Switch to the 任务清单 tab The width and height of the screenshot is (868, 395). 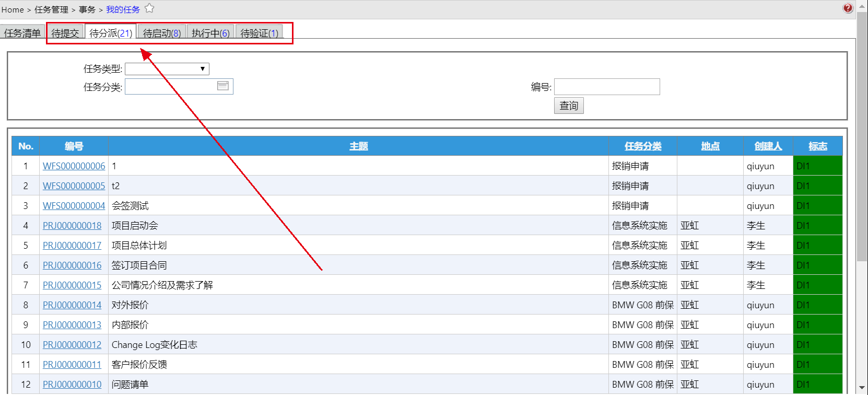pyautogui.click(x=22, y=33)
